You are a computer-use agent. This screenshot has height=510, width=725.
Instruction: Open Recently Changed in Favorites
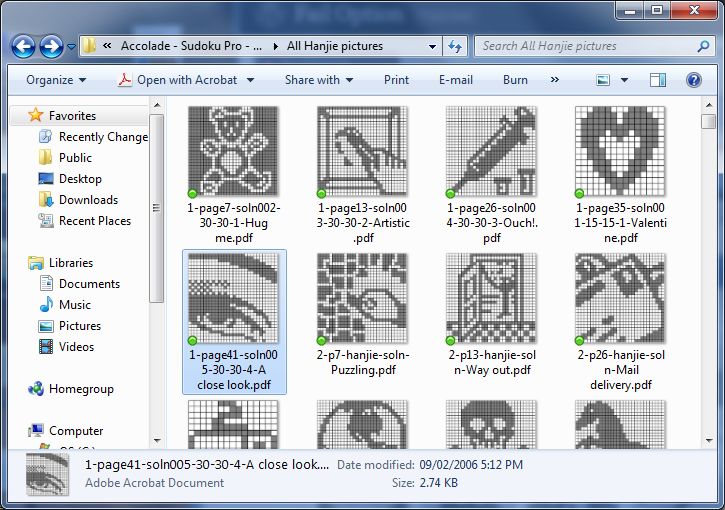pyautogui.click(x=103, y=137)
